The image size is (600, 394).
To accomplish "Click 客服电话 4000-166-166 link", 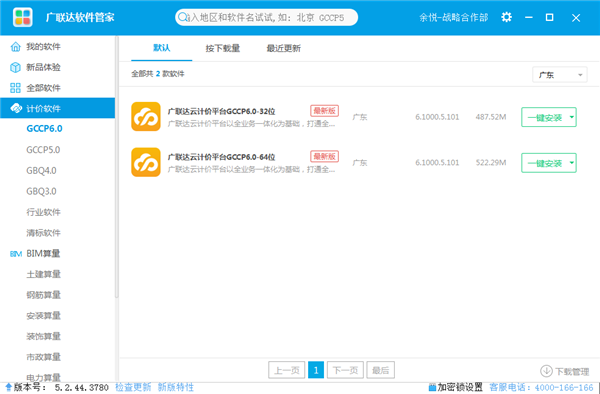I will click(541, 387).
